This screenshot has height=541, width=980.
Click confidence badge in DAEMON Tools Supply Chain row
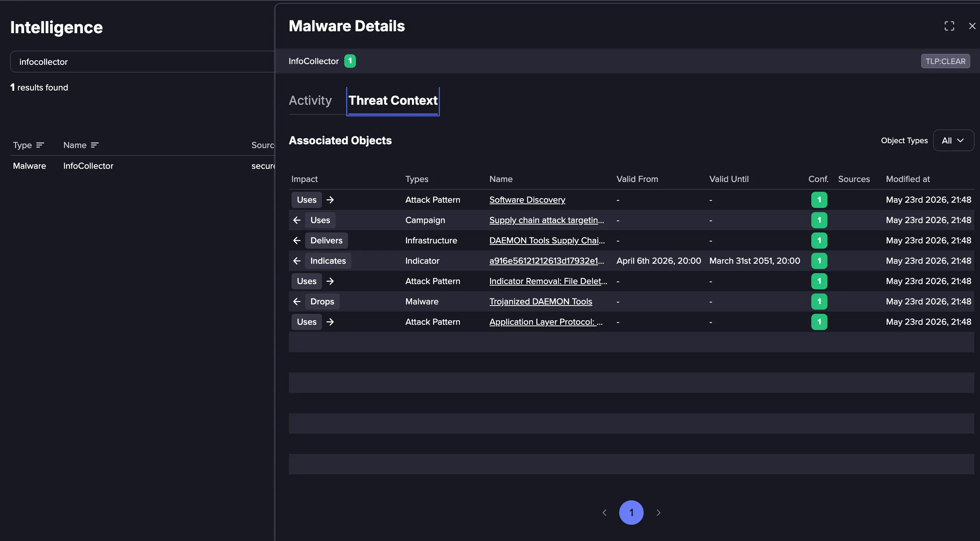[819, 240]
